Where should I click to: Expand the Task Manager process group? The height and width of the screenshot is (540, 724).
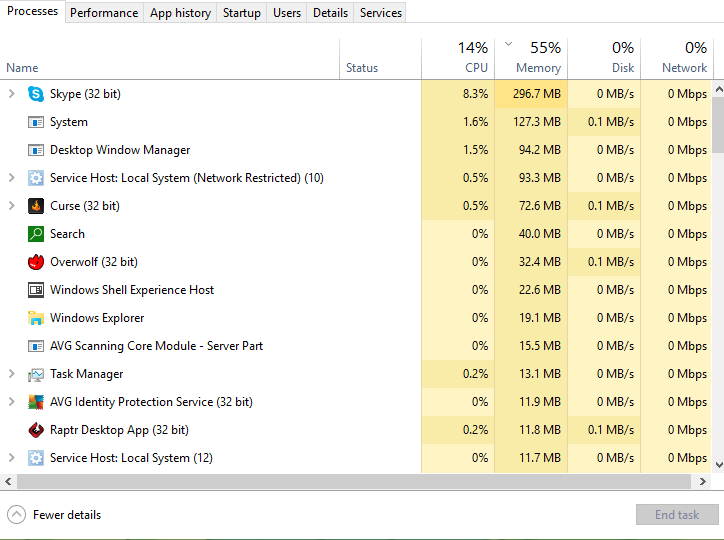pyautogui.click(x=12, y=374)
